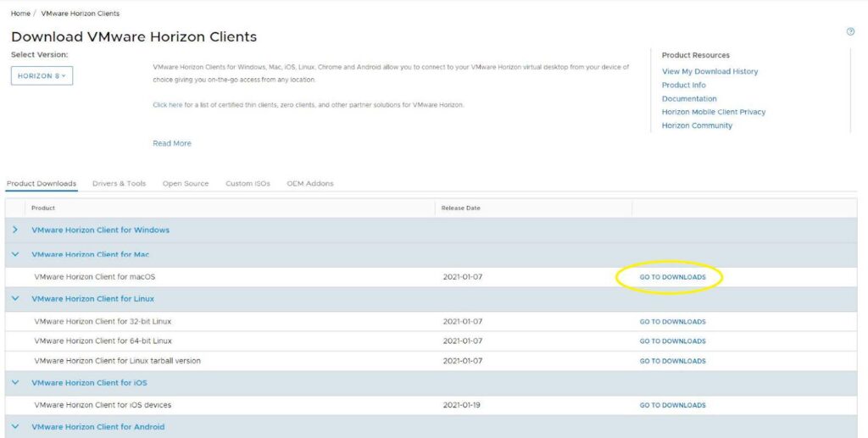Select VMware Horizon Client for 32-bit Linux text
This screenshot has height=438, width=868.
click(x=103, y=321)
